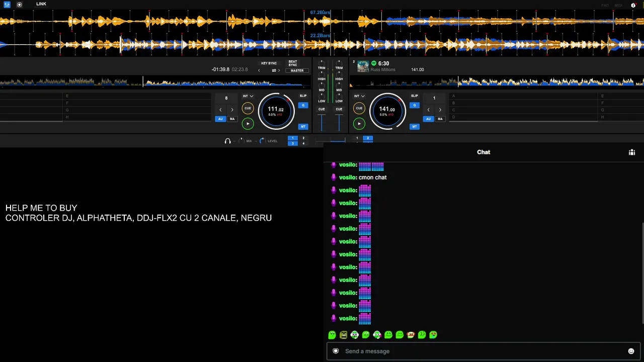644x362 pixels.
Task: Beat jump forward on deck 1
Action: (232, 110)
